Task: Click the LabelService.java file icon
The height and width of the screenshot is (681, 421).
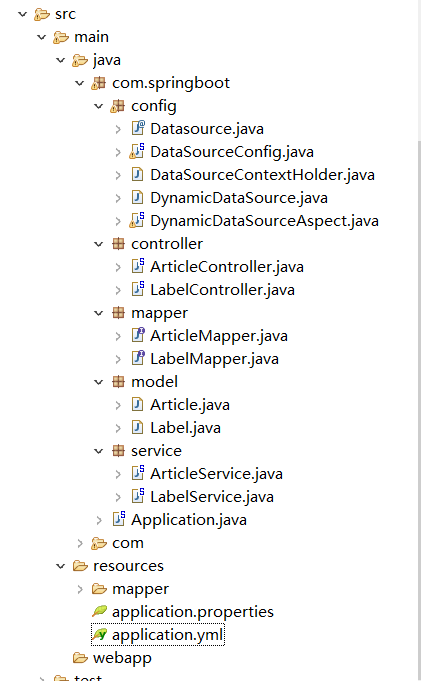Action: tap(138, 496)
